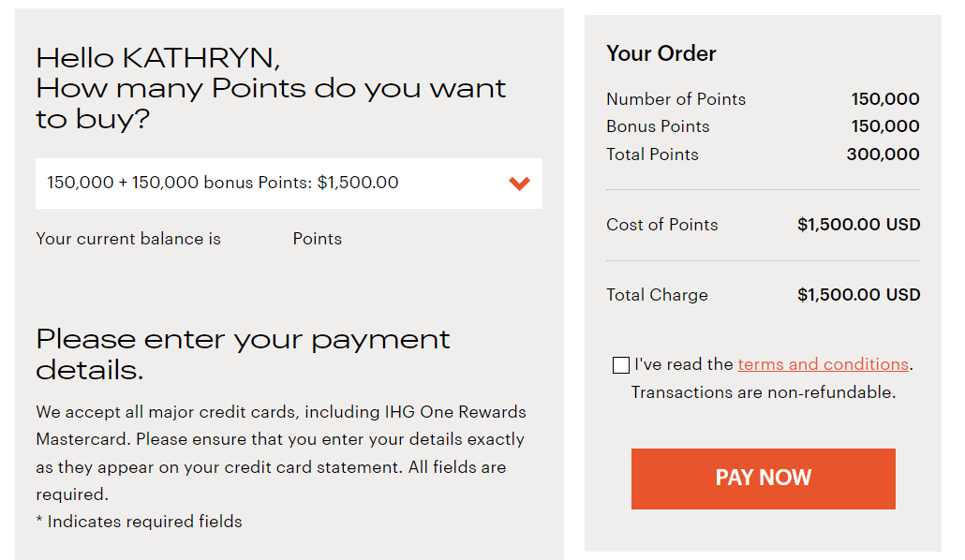Check the terms and conditions checkbox
This screenshot has height=560, width=965.
[x=620, y=364]
